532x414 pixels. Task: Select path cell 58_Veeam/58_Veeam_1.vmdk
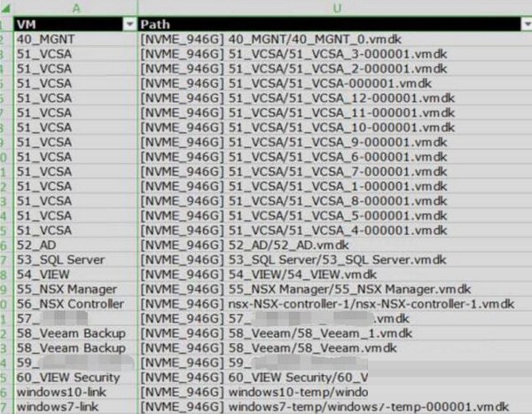(x=335, y=333)
